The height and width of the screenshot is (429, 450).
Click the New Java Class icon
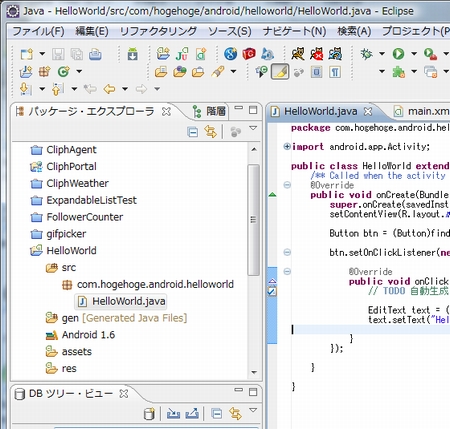click(63, 72)
